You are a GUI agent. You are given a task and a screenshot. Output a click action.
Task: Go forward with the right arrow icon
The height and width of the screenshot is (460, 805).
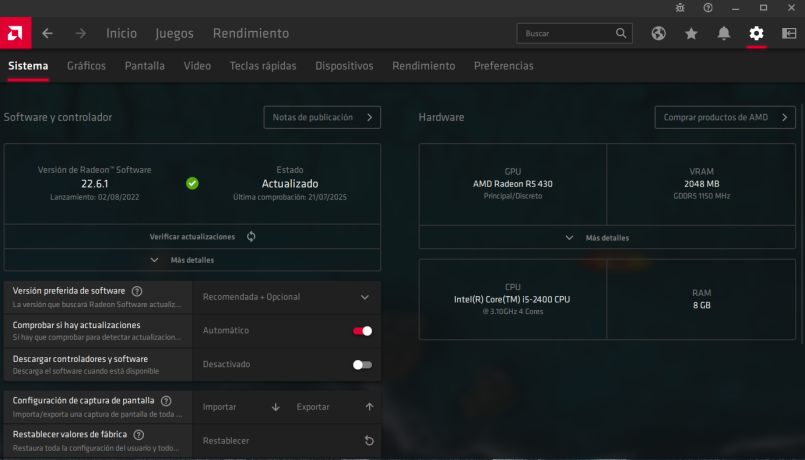pyautogui.click(x=81, y=33)
